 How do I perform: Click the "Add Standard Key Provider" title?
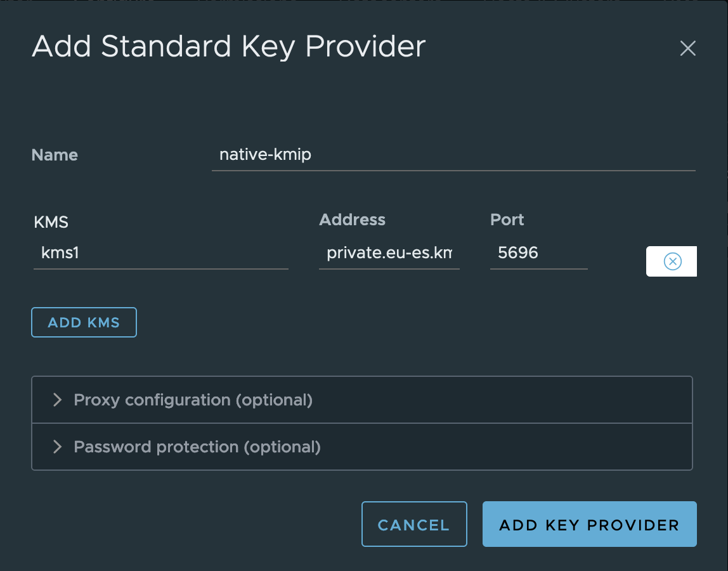tap(228, 47)
